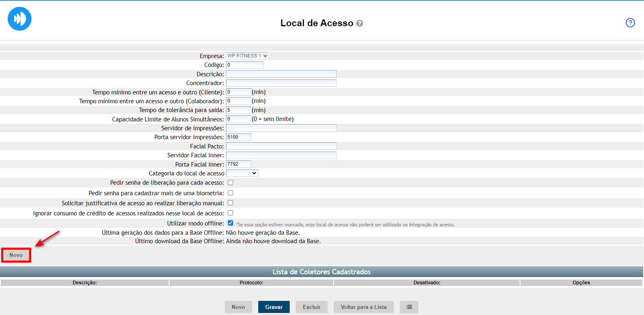
Task: Check 'Pedir senha para cadastrar mais de uma biometria'
Action: [230, 193]
